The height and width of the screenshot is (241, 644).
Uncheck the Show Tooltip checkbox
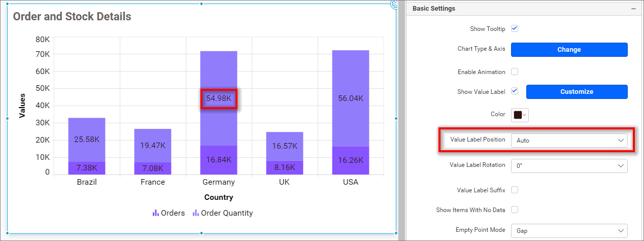coord(515,29)
